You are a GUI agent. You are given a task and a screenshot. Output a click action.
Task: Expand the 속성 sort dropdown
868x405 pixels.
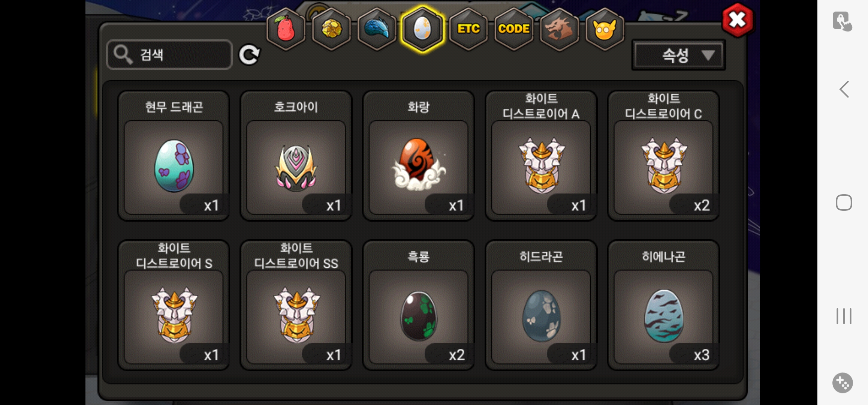(678, 55)
